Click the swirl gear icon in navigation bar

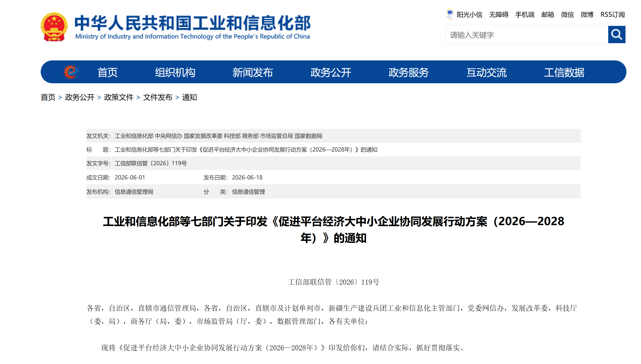[x=70, y=72]
